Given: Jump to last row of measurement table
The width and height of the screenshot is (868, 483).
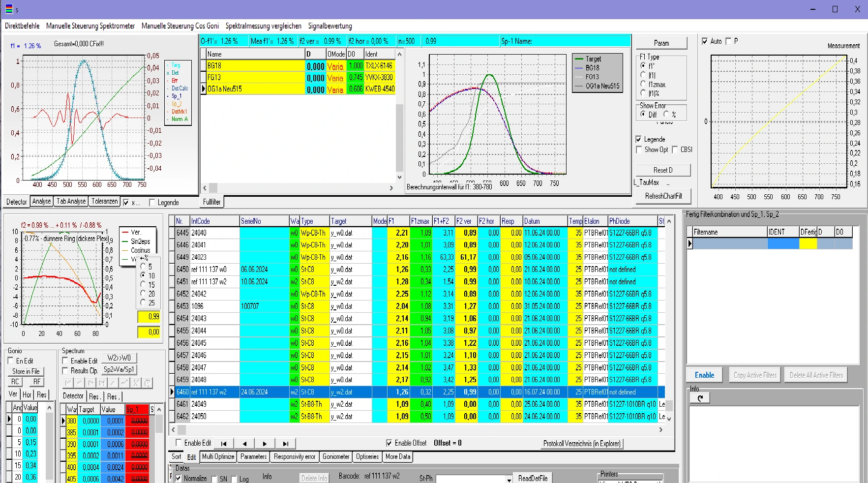Looking at the screenshot, I should [x=286, y=443].
